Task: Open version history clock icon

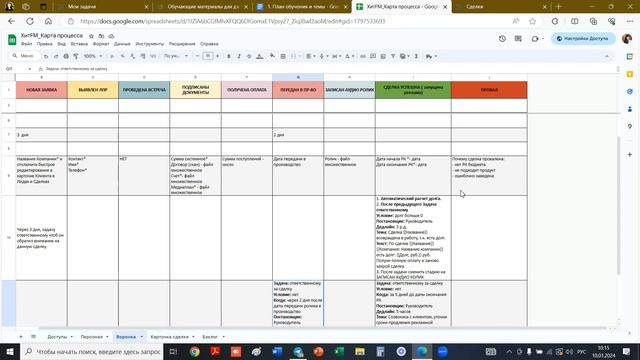Action: click(x=502, y=39)
